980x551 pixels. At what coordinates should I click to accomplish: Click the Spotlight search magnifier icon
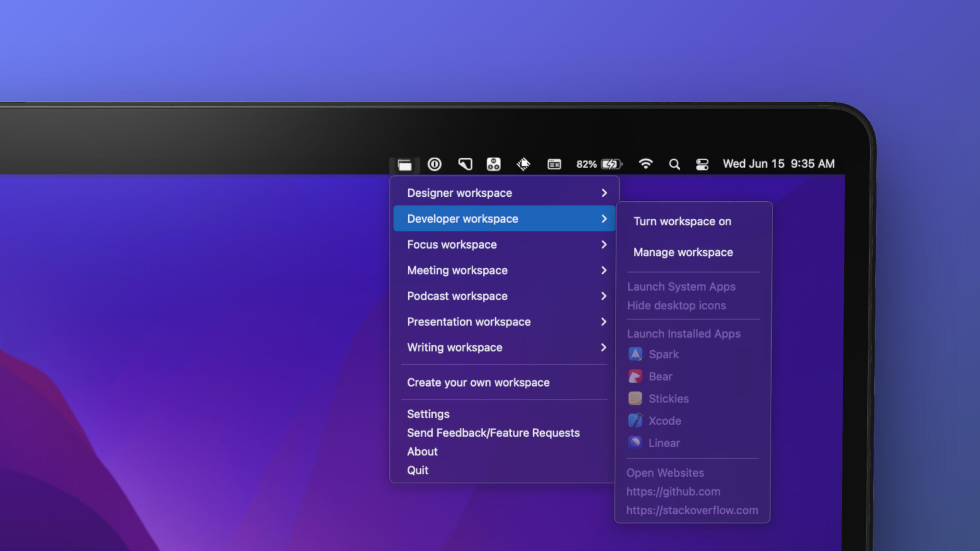[x=674, y=164]
